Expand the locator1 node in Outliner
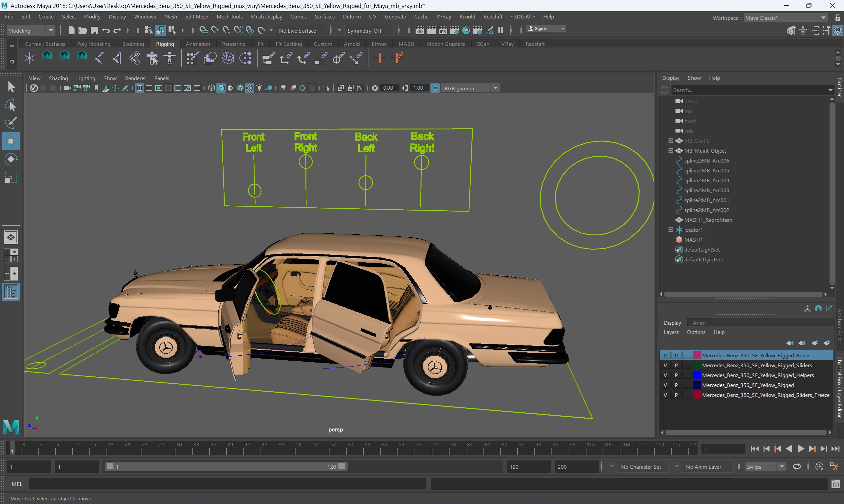844x504 pixels. coord(671,229)
